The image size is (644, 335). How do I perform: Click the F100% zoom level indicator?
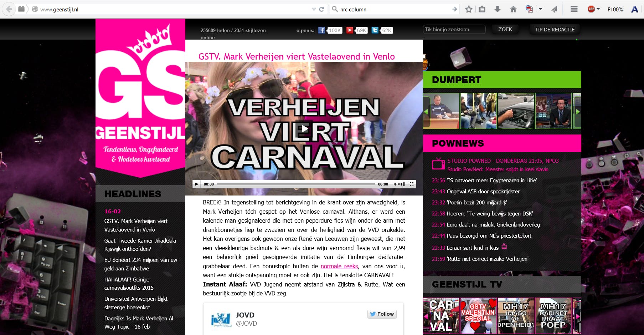pyautogui.click(x=615, y=10)
